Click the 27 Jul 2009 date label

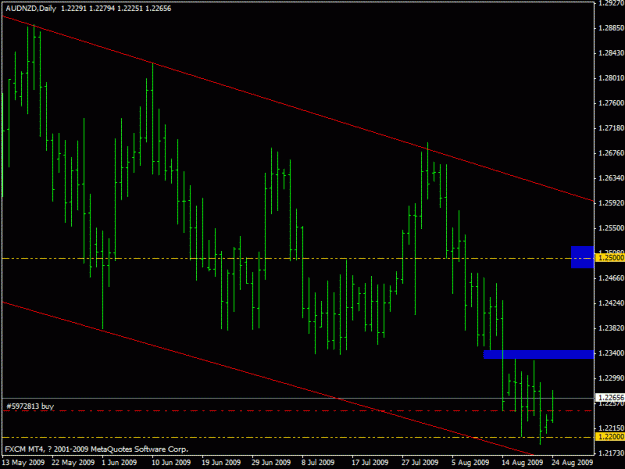tap(420, 463)
